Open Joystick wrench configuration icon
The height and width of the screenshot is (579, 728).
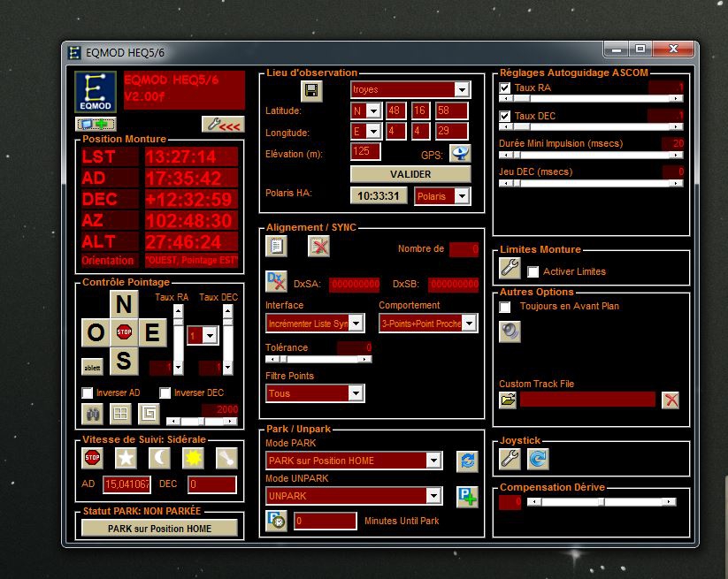[510, 460]
